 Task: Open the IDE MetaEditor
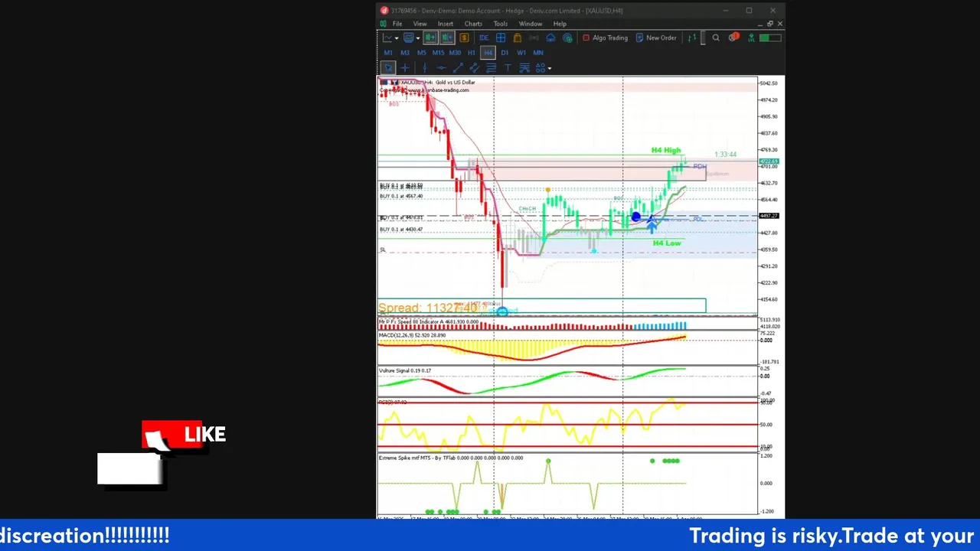pyautogui.click(x=484, y=37)
